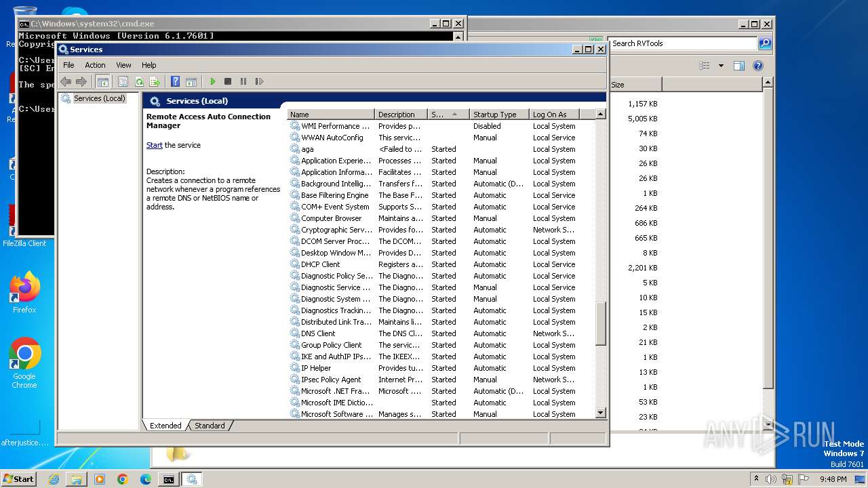868x488 pixels.
Task: Click the Forward arrow in Services toolbar
Action: coord(81,81)
